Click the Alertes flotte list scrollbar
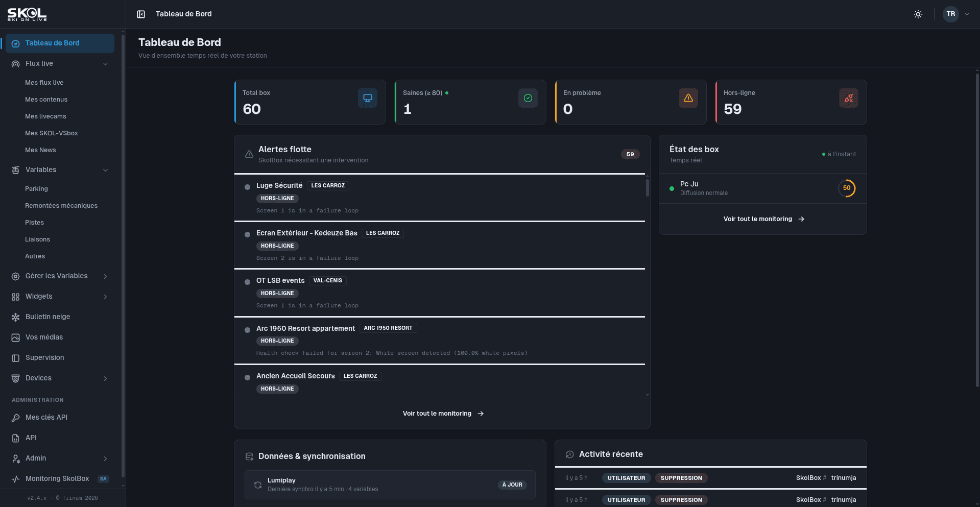The image size is (980, 507). [x=648, y=188]
